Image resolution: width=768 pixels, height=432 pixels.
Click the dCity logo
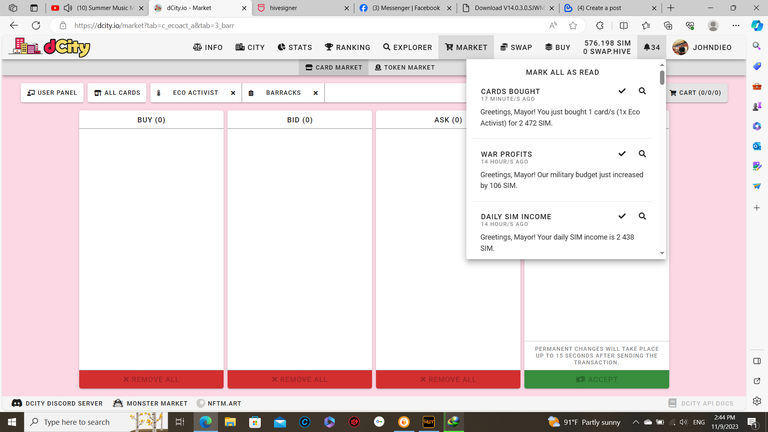(x=50, y=47)
